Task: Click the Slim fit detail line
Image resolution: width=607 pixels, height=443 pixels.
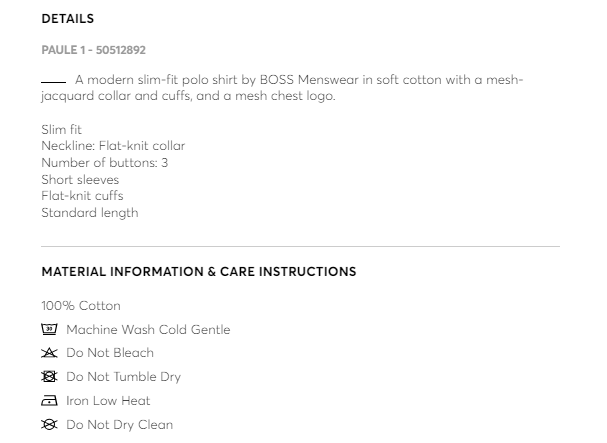Action: point(61,130)
